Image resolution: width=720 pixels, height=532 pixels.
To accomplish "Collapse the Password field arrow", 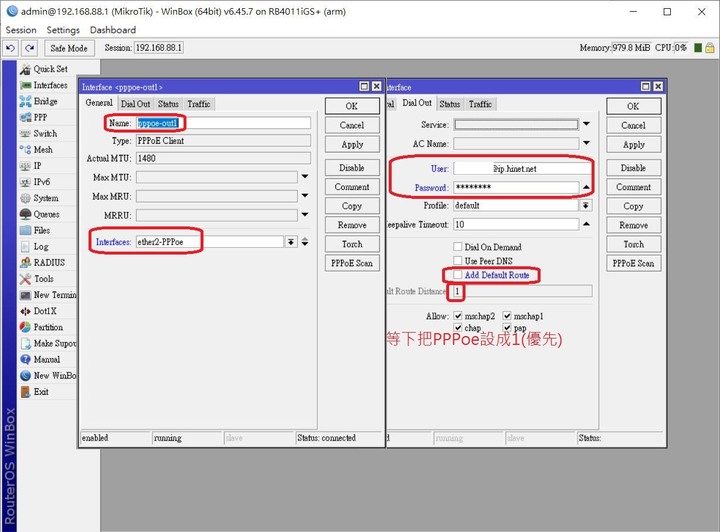I will 587,187.
